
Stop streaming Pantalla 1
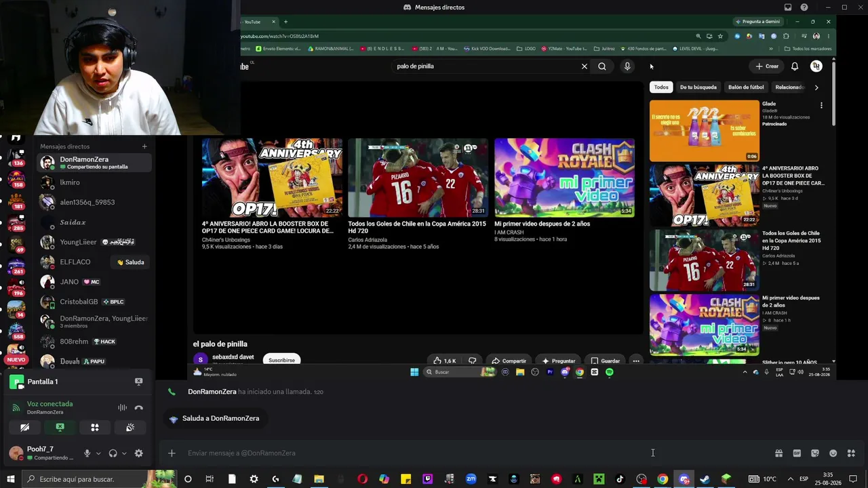pyautogui.click(x=139, y=382)
